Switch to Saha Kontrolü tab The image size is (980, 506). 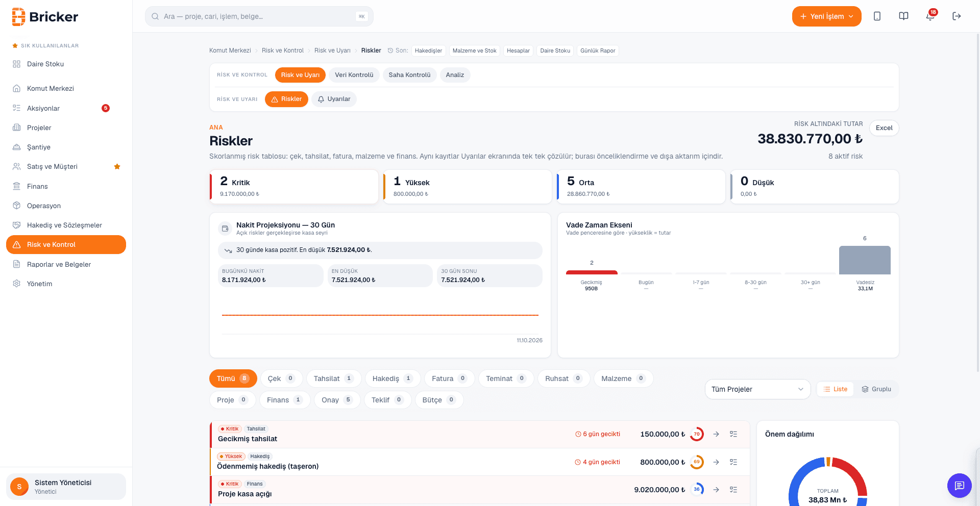409,75
